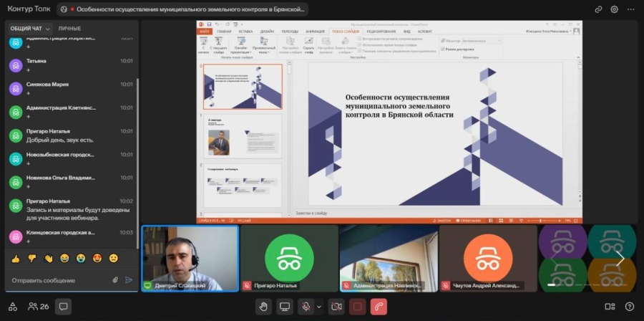Screen dimensions: 644x321
Task: Open the video layout switcher
Action: point(610,307)
